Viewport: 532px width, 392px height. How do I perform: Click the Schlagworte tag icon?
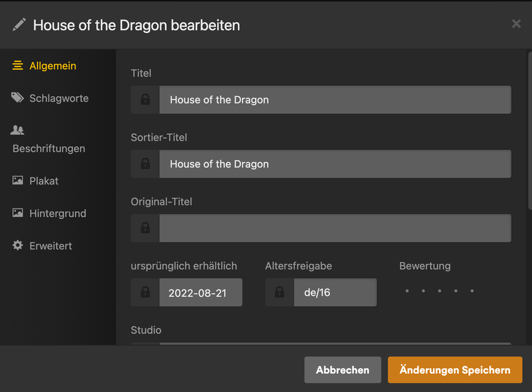(17, 98)
